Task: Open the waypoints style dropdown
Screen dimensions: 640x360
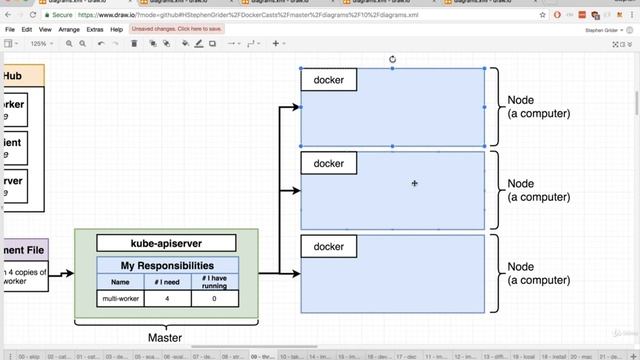Action: (253, 43)
